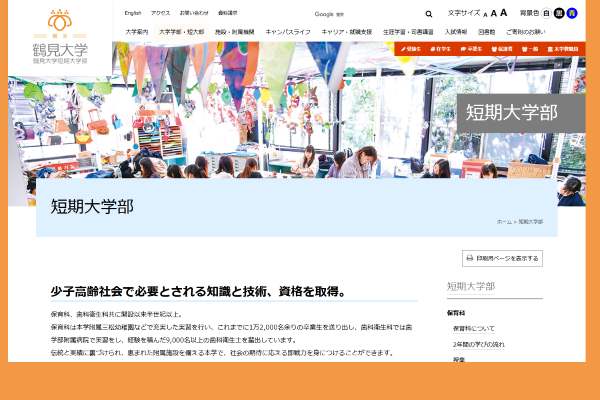Click the gray 短期大学部 banner label
Screen dimensions: 600x400
[521, 113]
